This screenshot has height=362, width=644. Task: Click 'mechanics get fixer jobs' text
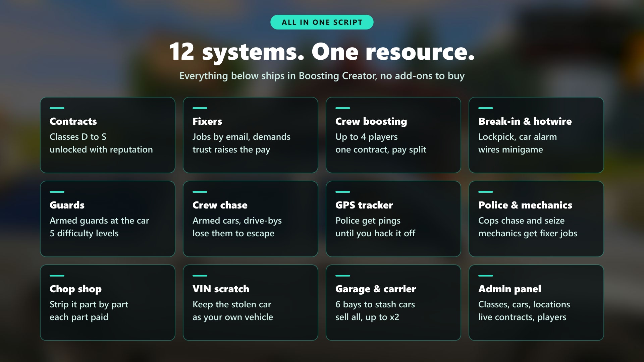tap(528, 233)
